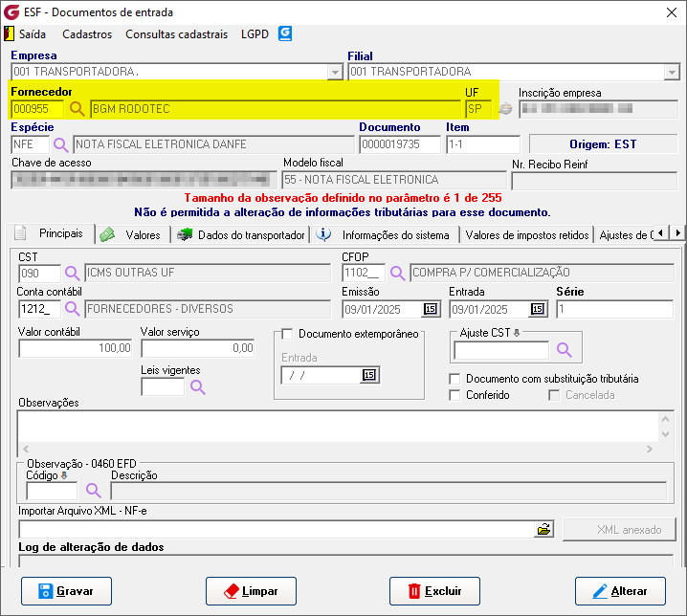Click Observação 0460 Código field
This screenshot has height=616, width=687.
(x=52, y=491)
